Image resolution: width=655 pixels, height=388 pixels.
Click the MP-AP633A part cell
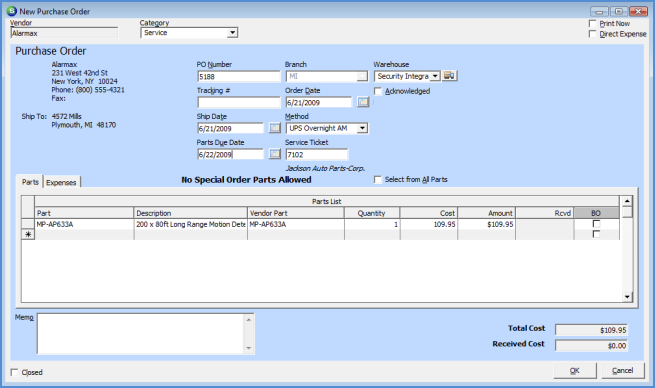84,224
